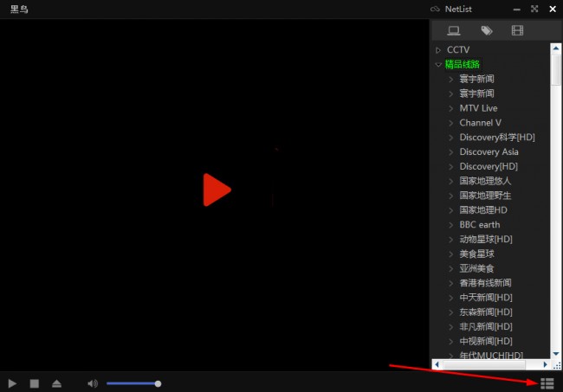The width and height of the screenshot is (563, 392).
Task: Click the eject/open file icon
Action: 56,383
